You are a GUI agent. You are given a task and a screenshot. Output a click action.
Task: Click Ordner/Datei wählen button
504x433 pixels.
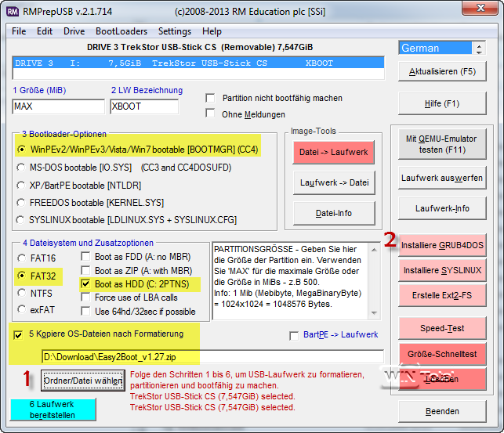point(82,381)
